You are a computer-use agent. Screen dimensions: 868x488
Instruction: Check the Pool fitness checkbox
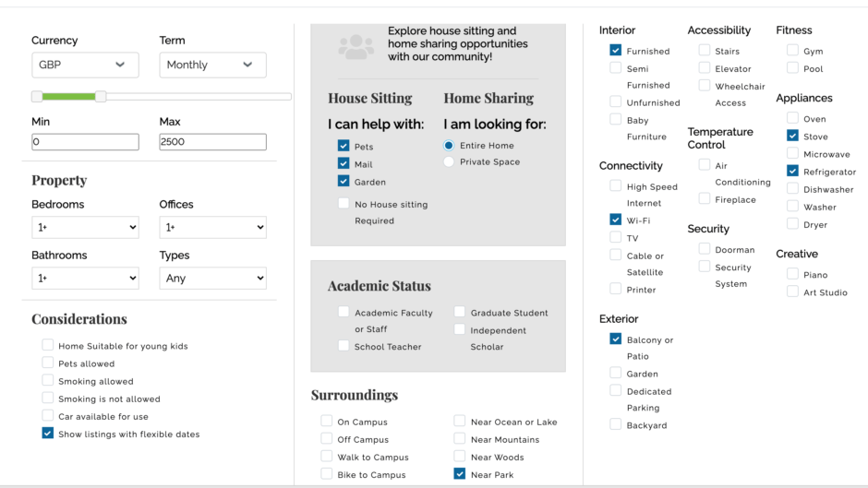tap(792, 67)
